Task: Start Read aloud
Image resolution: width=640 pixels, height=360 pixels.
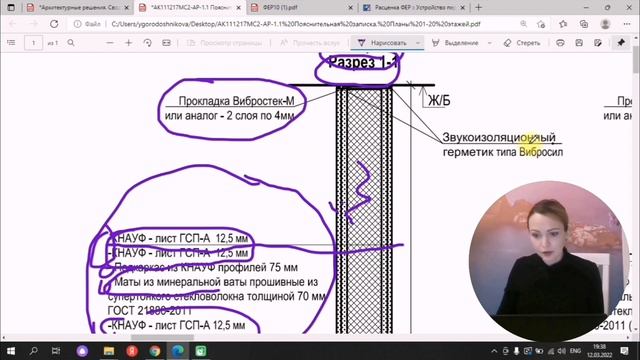Action: tap(310, 43)
